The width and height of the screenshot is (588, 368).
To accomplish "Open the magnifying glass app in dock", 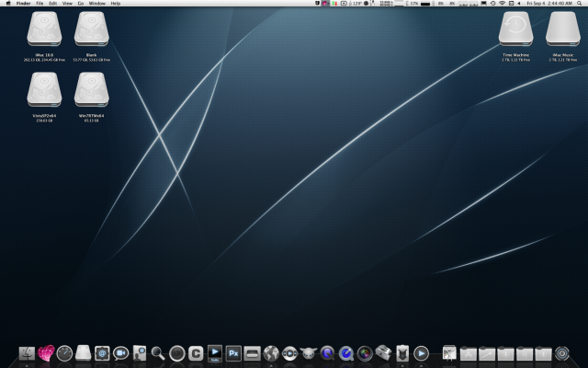I will pos(158,353).
